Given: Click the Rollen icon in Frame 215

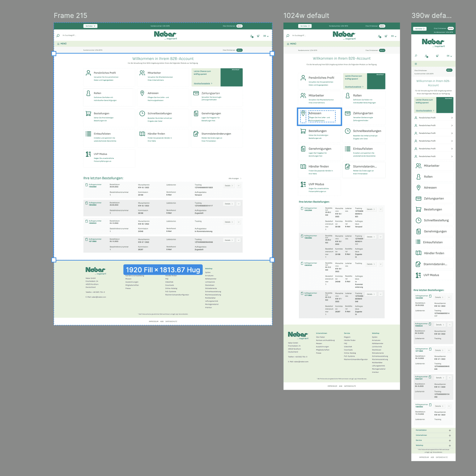Looking at the screenshot, I should (88, 93).
